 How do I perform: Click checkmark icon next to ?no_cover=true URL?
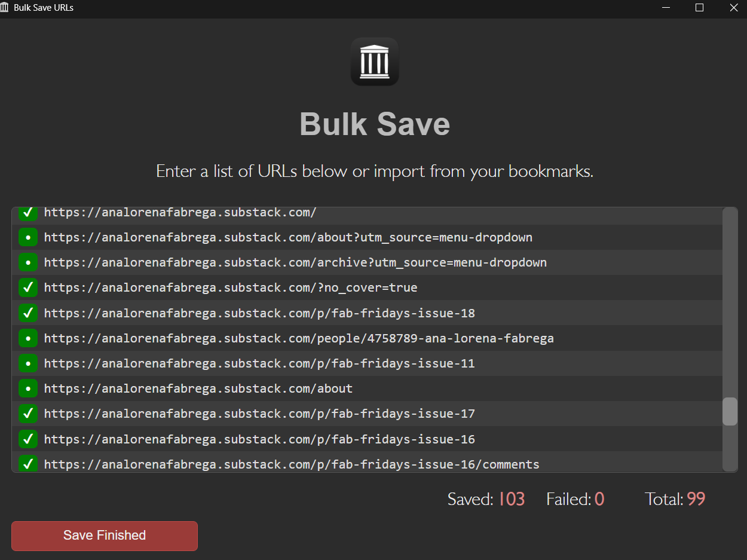click(x=27, y=287)
